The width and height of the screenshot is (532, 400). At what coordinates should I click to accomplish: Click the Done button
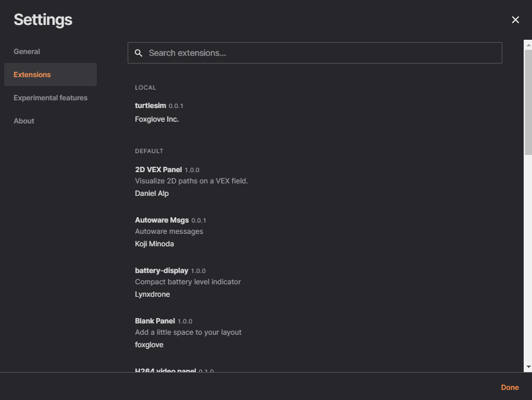(509, 388)
